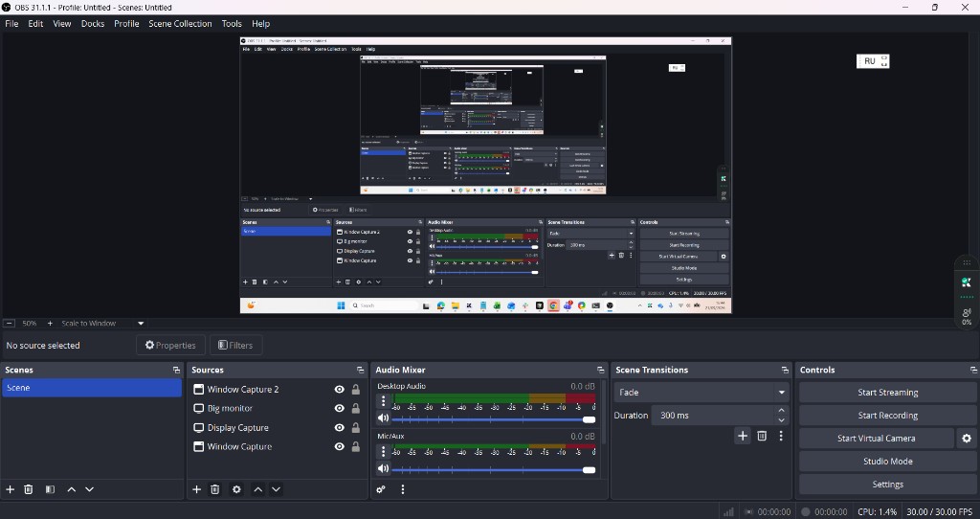The width and height of the screenshot is (980, 519).
Task: Open virtual camera settings gear
Action: tap(967, 439)
